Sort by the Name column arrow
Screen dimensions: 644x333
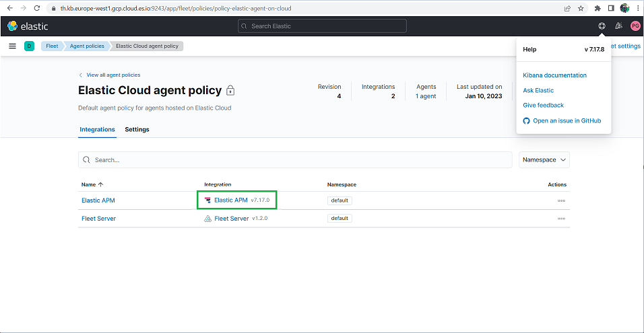[x=100, y=184]
